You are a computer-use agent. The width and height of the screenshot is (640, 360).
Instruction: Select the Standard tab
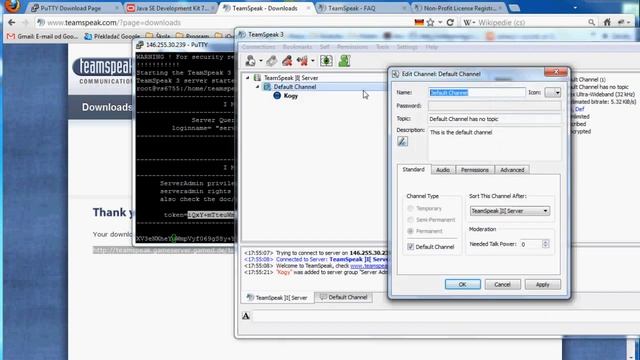click(x=413, y=169)
